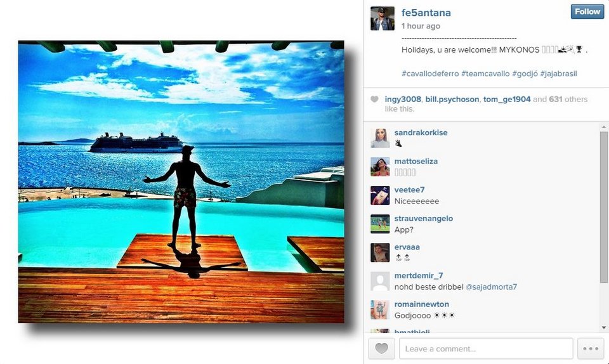This screenshot has width=609, height=364.
Task: Open the Mykonos pool photo
Action: 181,181
